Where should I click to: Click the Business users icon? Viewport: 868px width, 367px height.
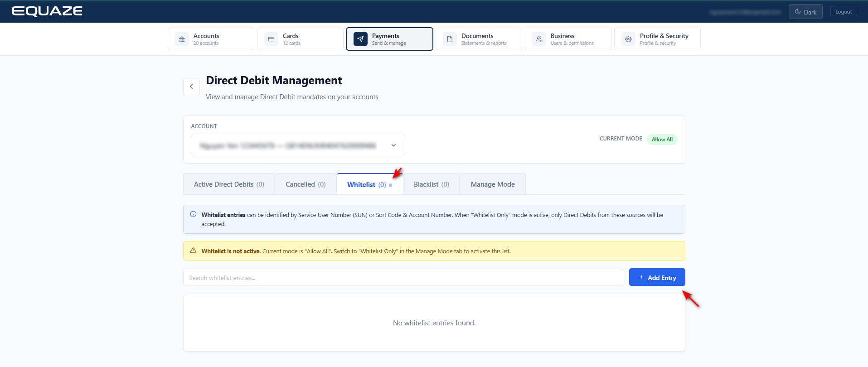[x=539, y=39]
